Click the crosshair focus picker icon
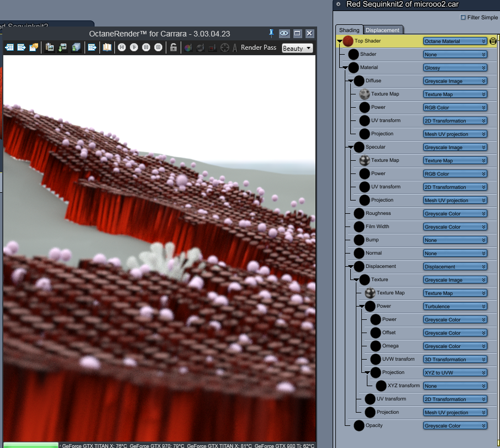 pos(225,48)
